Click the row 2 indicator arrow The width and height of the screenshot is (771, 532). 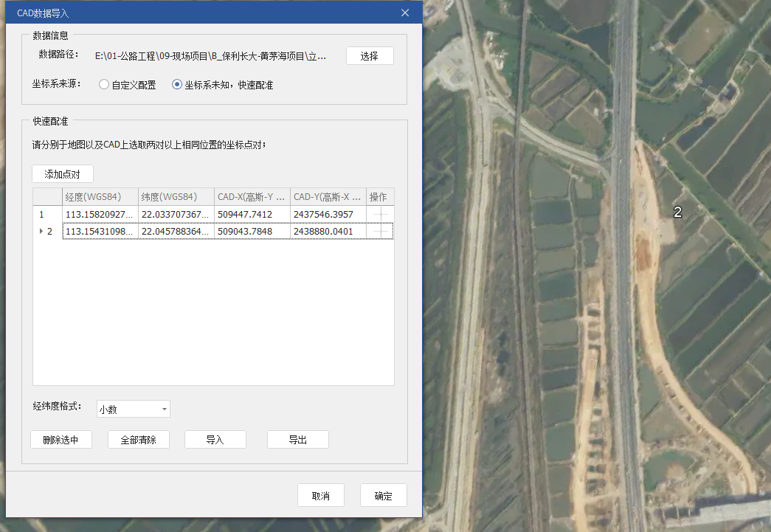[x=41, y=232]
